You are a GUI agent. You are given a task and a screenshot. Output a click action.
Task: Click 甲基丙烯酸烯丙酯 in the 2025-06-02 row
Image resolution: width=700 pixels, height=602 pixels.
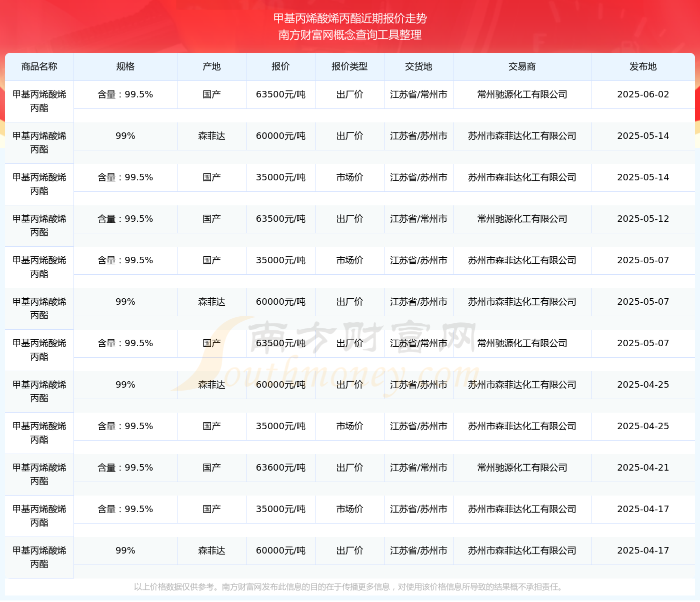(39, 101)
